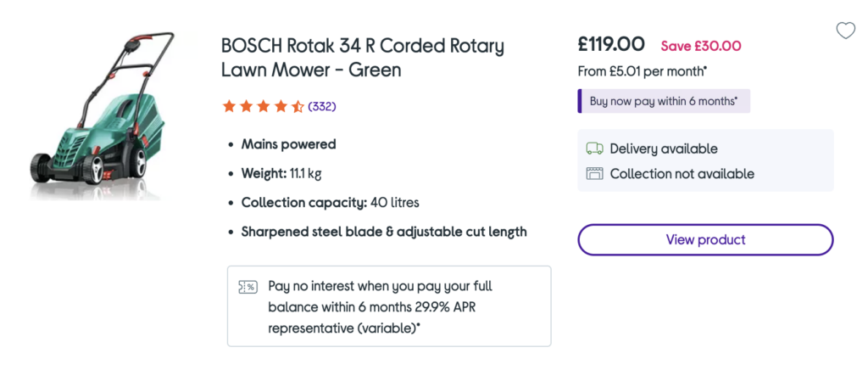This screenshot has width=868, height=370.
Task: Click the Delivery available text
Action: 663,149
